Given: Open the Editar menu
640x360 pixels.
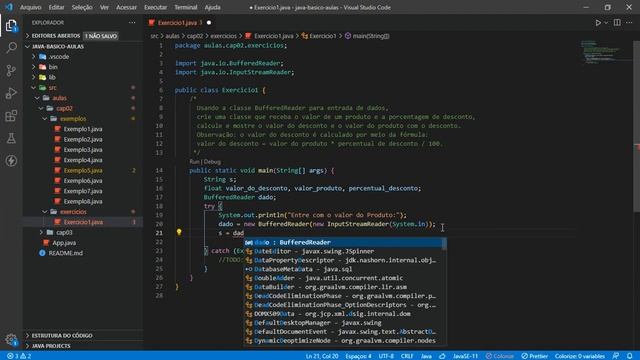Looking at the screenshot, I should [x=56, y=7].
